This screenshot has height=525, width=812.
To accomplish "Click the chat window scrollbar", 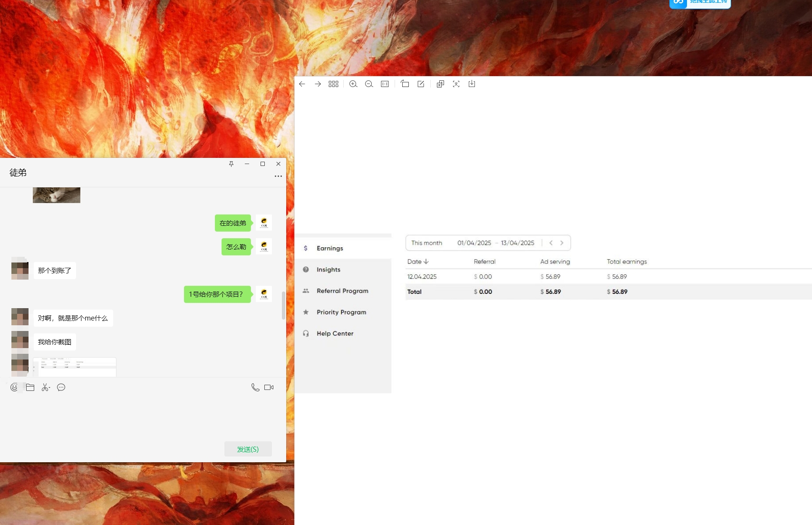I will pyautogui.click(x=284, y=305).
